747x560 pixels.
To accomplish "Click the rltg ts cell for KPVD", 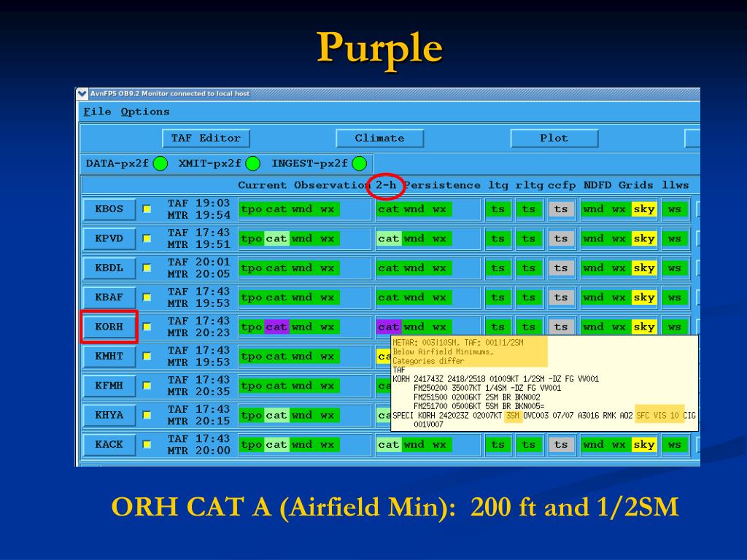I will point(529,238).
